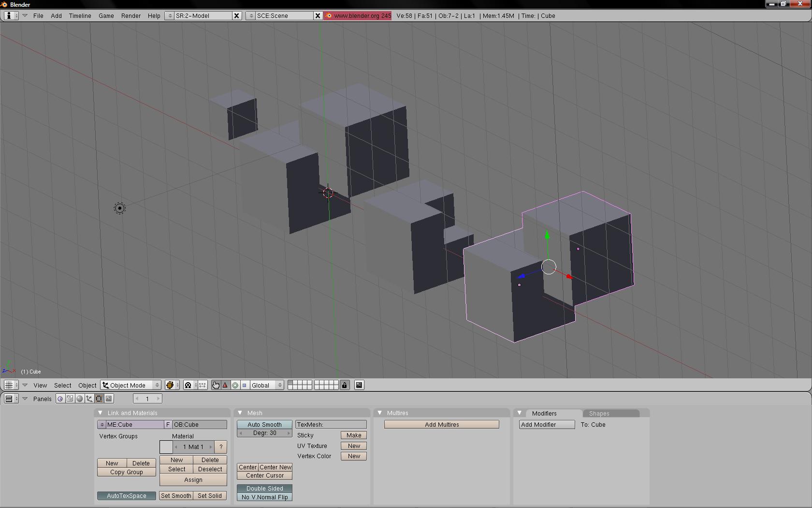Open the Global orientation dropdown
812x508 pixels.
[x=266, y=385]
